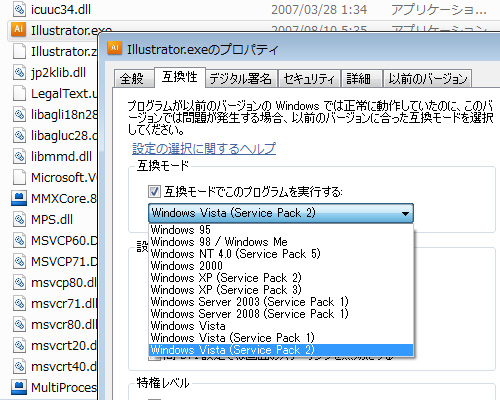Image resolution: width=500 pixels, height=400 pixels.
Task: Select the MPS.dll file name
Action: point(52,219)
